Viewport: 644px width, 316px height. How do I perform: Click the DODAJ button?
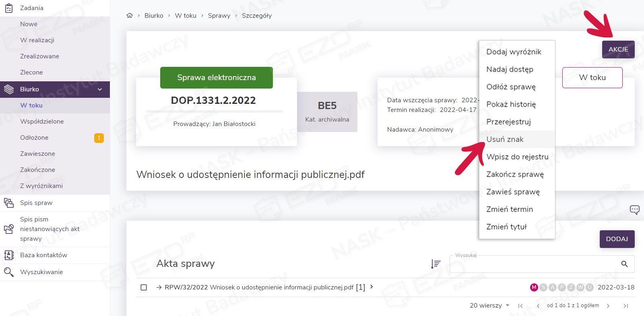click(x=617, y=239)
